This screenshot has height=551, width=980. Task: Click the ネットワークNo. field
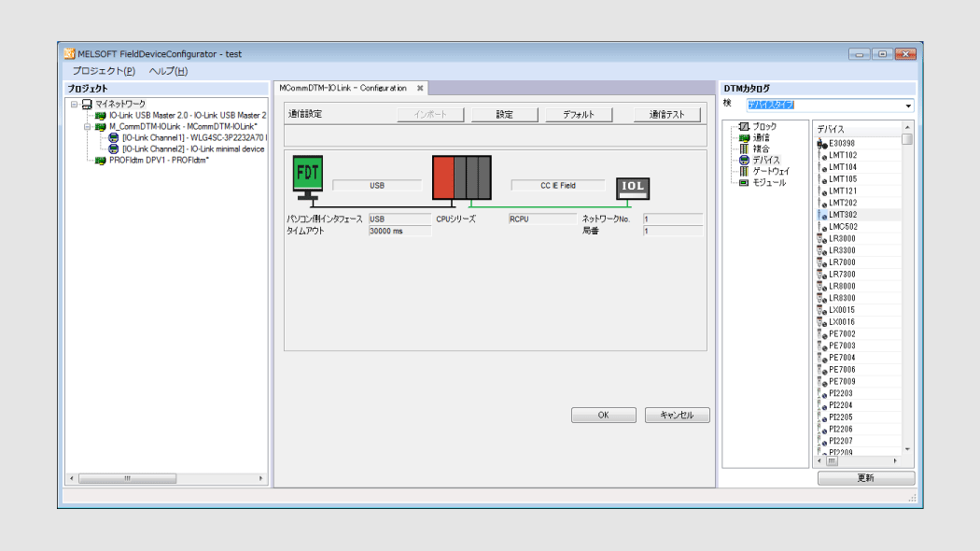pyautogui.click(x=673, y=219)
